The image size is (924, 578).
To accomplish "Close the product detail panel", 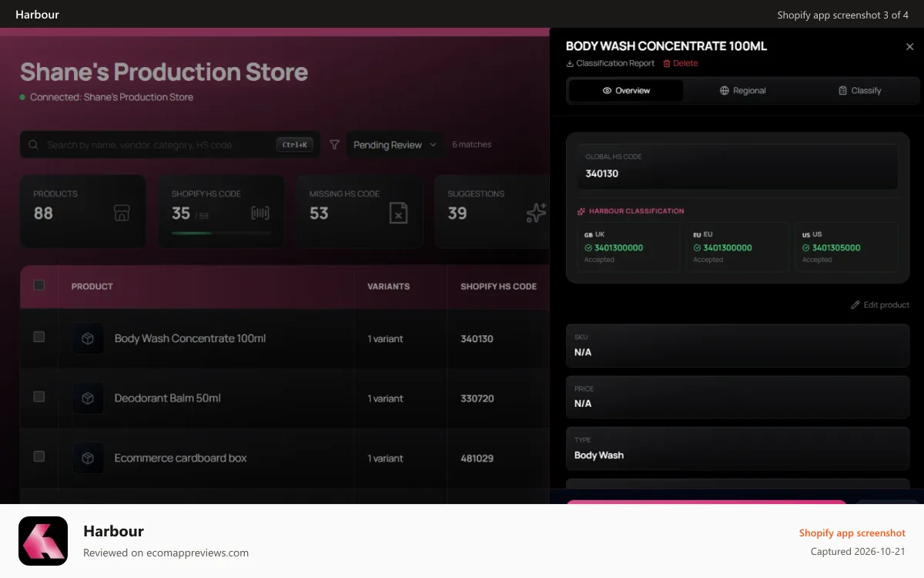I will coord(909,47).
